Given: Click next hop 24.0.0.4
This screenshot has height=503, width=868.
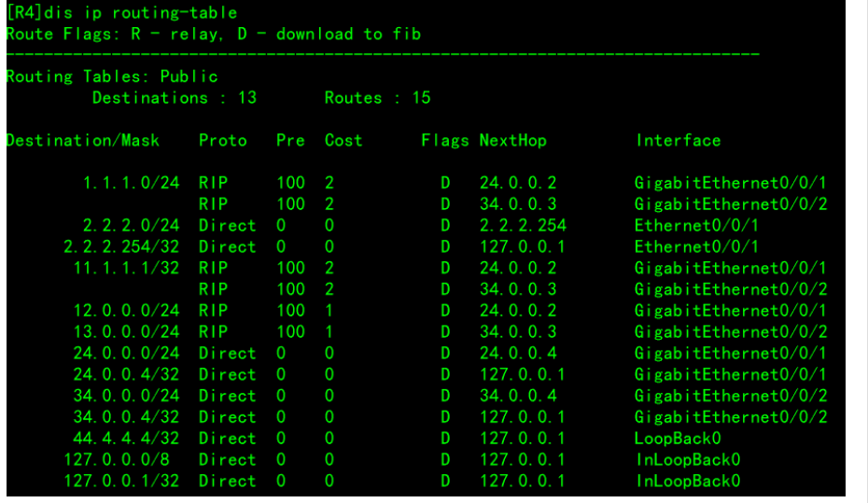Looking at the screenshot, I should pos(518,354).
